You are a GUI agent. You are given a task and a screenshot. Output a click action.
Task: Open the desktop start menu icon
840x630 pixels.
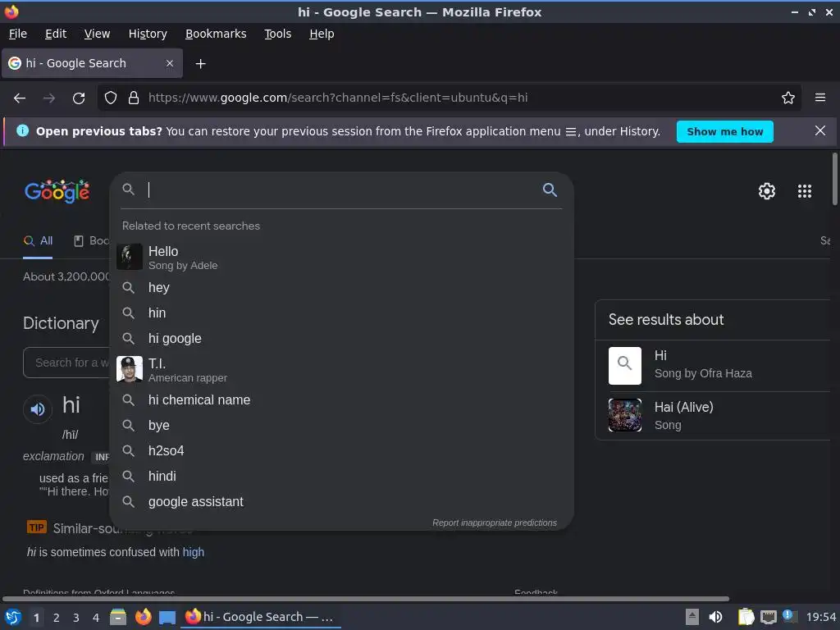12,617
